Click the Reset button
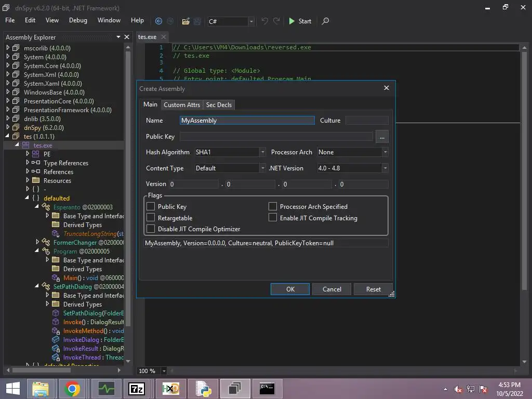532x399 pixels. pos(373,289)
